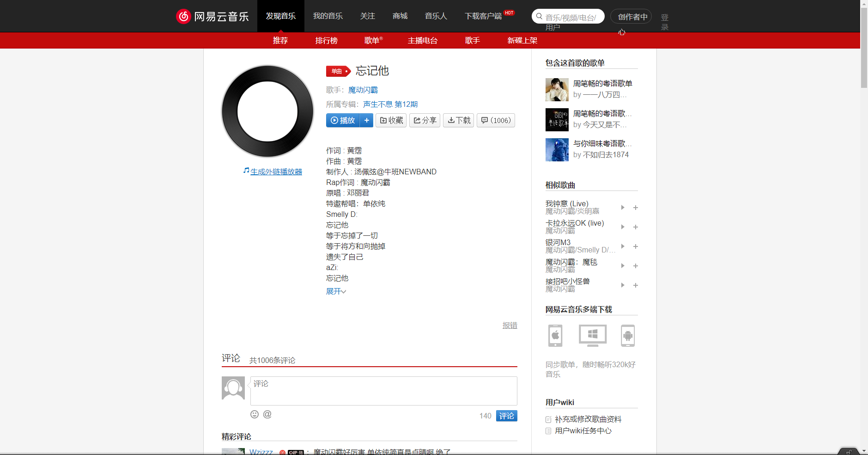Select the 歌手 subnav item

point(473,41)
